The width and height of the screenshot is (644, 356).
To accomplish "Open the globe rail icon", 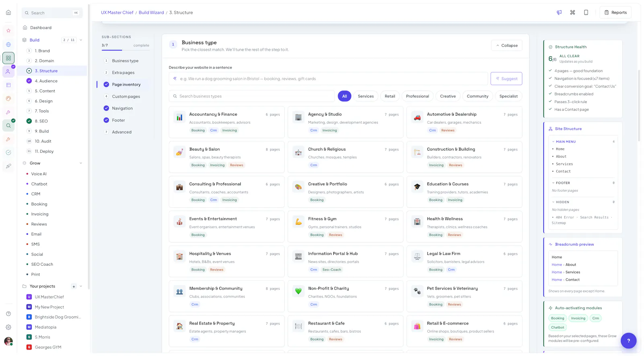I will point(8,45).
